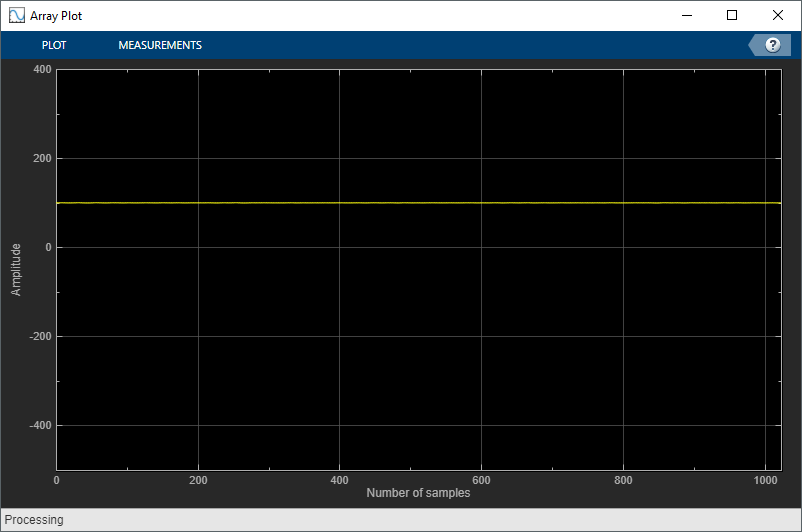Viewport: 802px width, 532px height.
Task: Click the -200 y-axis tick label
Action: [x=40, y=336]
